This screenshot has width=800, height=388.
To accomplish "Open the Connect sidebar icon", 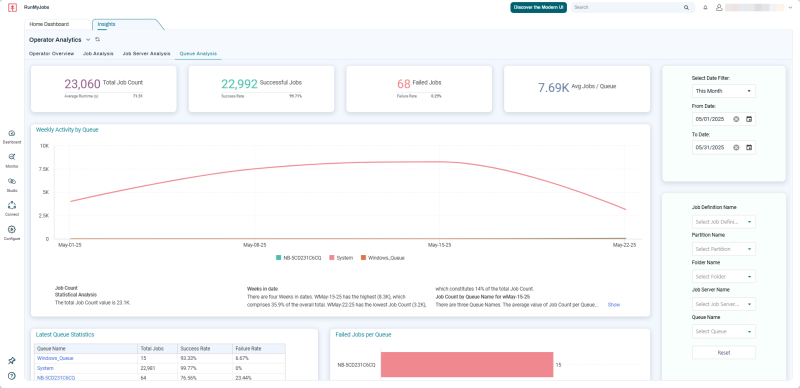I will tap(12, 208).
